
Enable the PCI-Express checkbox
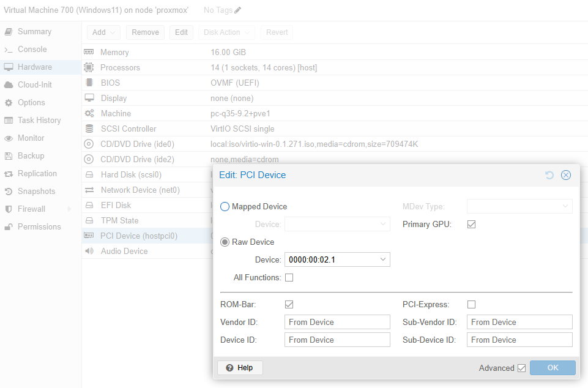[471, 305]
